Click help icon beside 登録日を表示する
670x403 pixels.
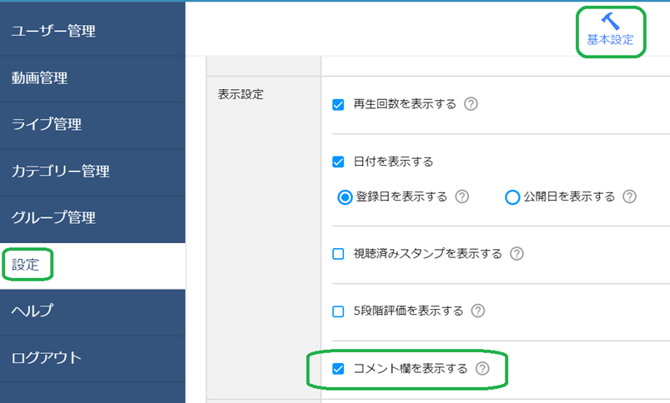point(462,197)
